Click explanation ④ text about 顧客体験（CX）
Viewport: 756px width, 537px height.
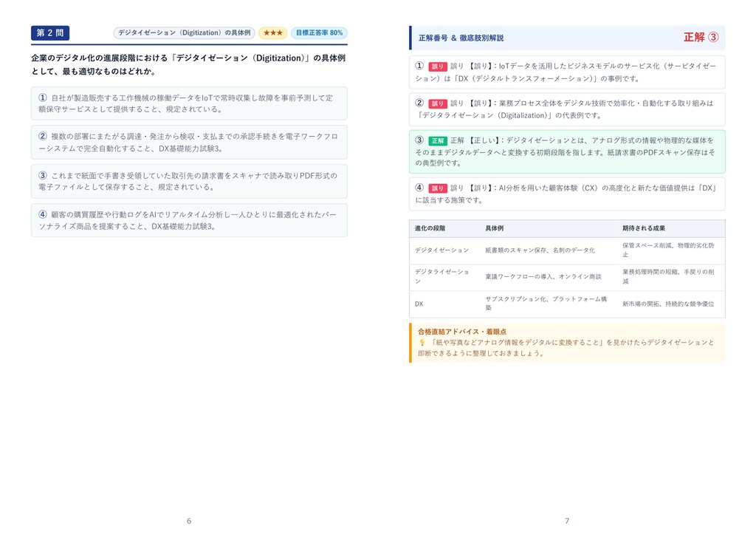pos(566,194)
